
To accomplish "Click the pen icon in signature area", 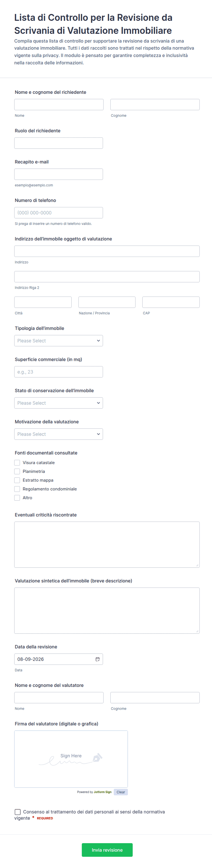I will point(97,758).
